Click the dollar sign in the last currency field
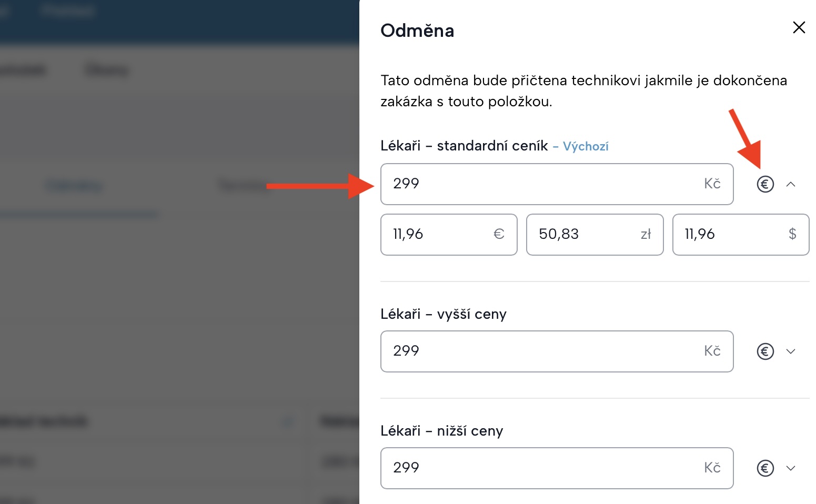The width and height of the screenshot is (816, 504). [792, 235]
